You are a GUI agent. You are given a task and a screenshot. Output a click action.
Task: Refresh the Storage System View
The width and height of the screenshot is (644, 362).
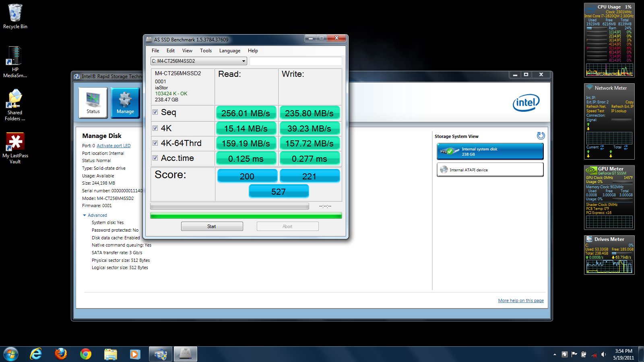click(541, 136)
